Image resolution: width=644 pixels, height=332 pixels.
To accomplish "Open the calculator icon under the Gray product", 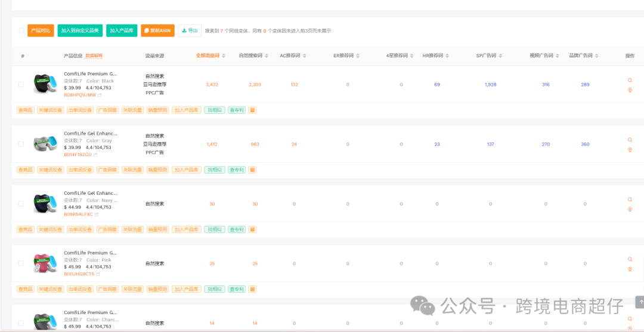I will point(252,169).
